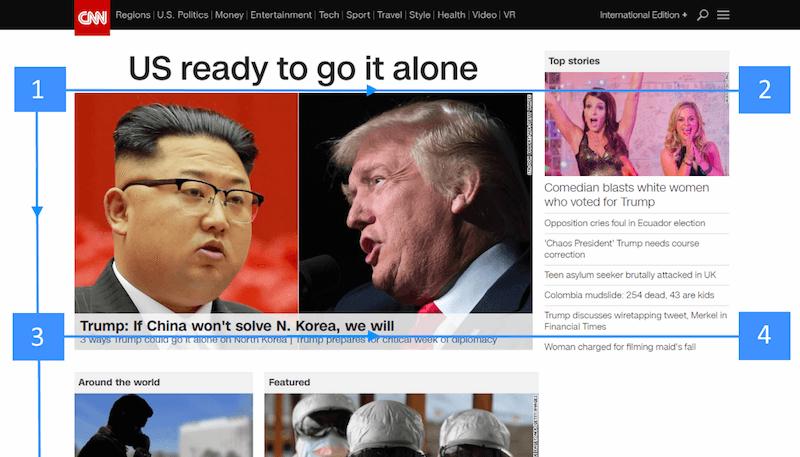Click the CNN logo icon
This screenshot has width=800, height=457.
[x=92, y=16]
